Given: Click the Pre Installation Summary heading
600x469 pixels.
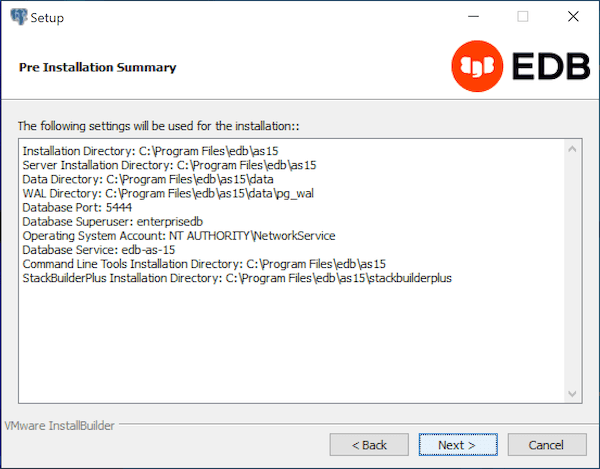Looking at the screenshot, I should 98,67.
